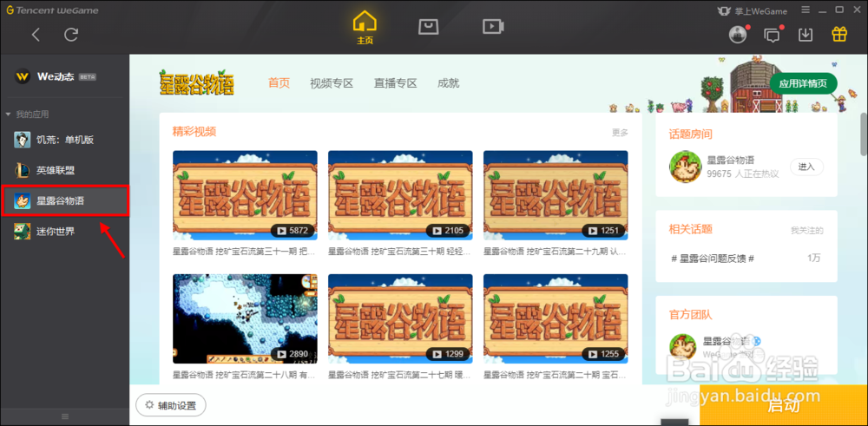Go back with the left arrow icon
Image resolution: width=868 pixels, height=426 pixels.
pyautogui.click(x=36, y=35)
